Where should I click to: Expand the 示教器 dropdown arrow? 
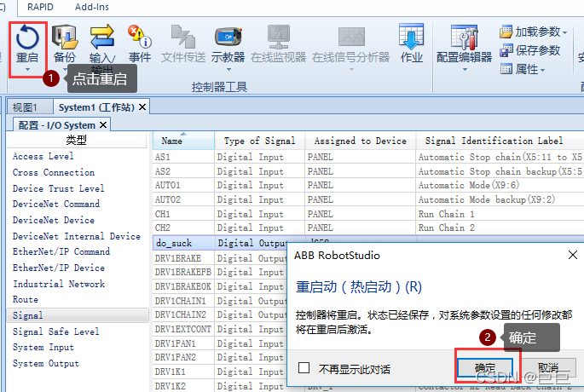coord(228,70)
